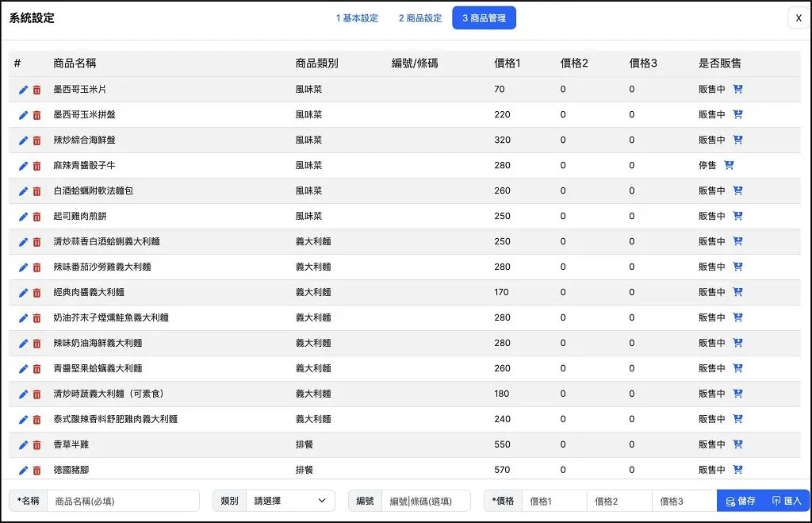Delete the 麻辣青醬股子牛 item
Image resolution: width=812 pixels, height=523 pixels.
[x=37, y=165]
